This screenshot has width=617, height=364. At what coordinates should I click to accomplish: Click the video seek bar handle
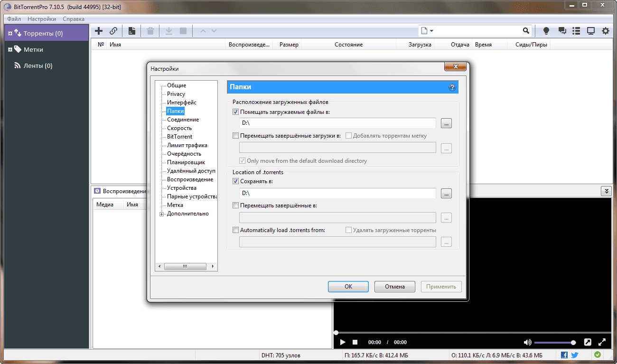(336, 333)
